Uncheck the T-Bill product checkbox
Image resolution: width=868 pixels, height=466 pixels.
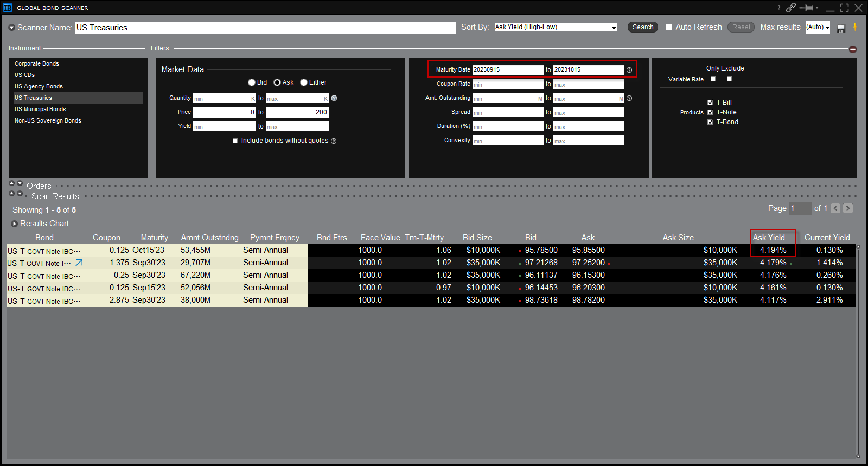click(x=710, y=103)
